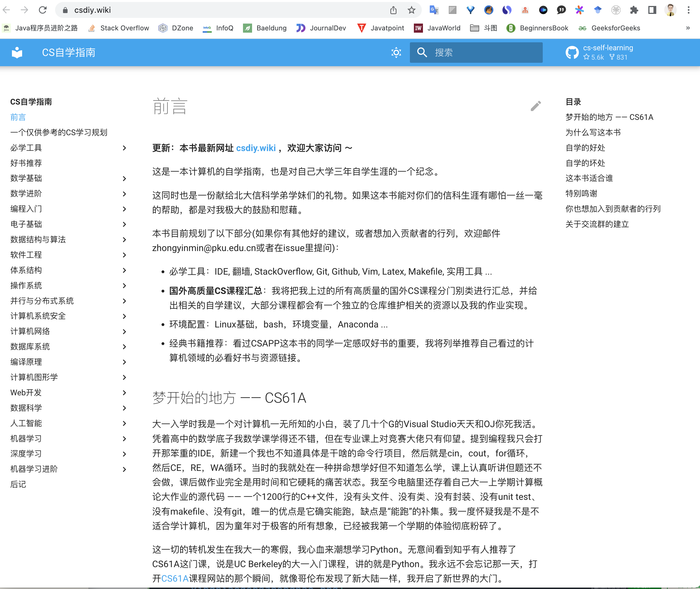Toggle the light/dark theme icon
This screenshot has width=700, height=589.
396,53
